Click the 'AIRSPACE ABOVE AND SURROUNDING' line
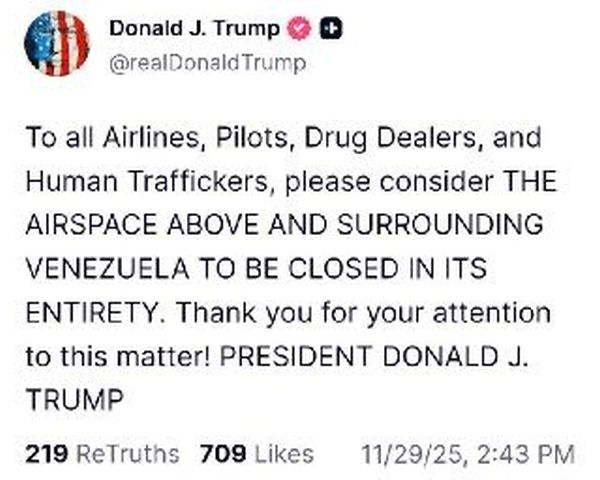Image resolution: width=600 pixels, height=480 pixels. tap(284, 225)
